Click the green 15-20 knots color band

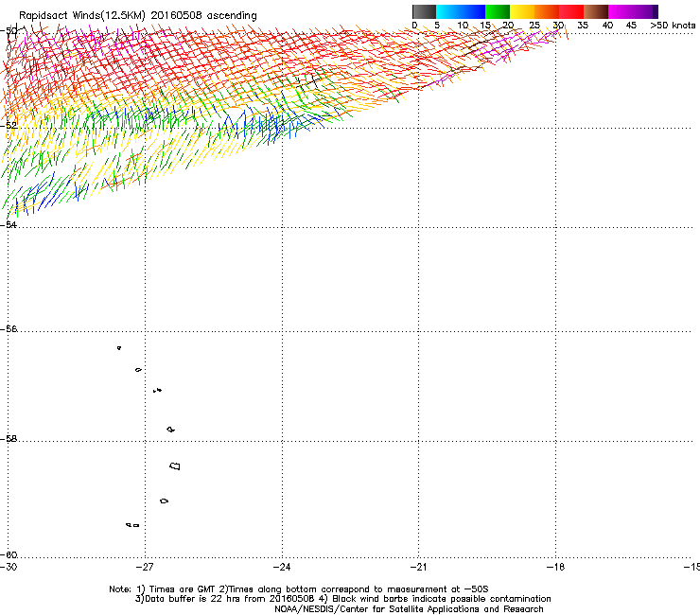point(498,11)
